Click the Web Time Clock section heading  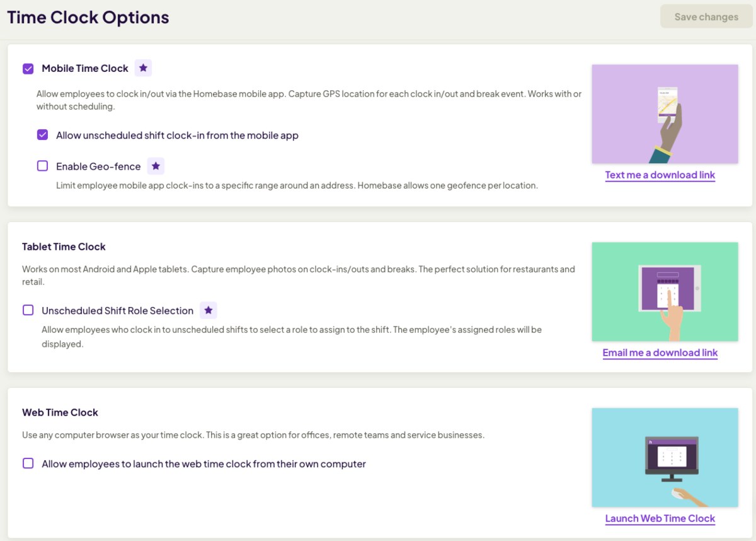click(60, 412)
